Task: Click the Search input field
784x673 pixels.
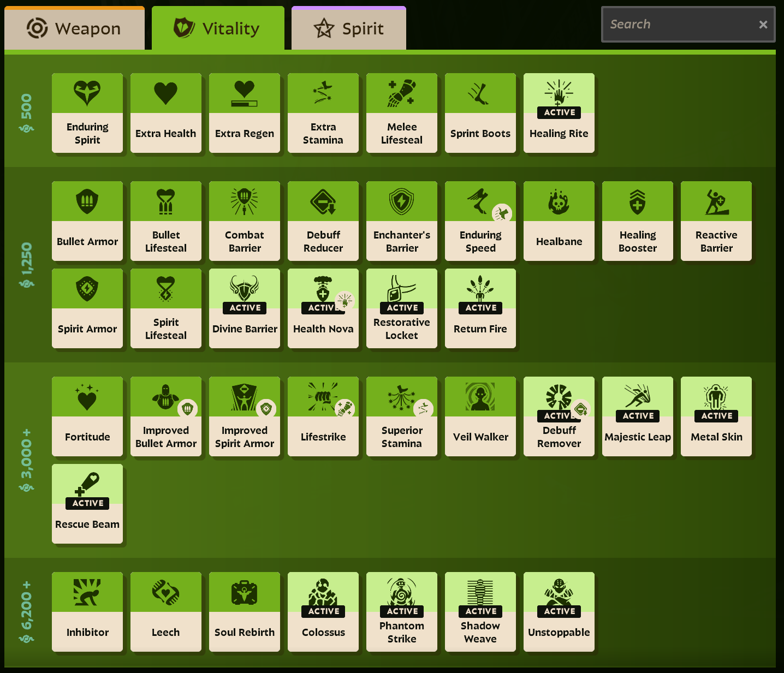Action: click(680, 25)
